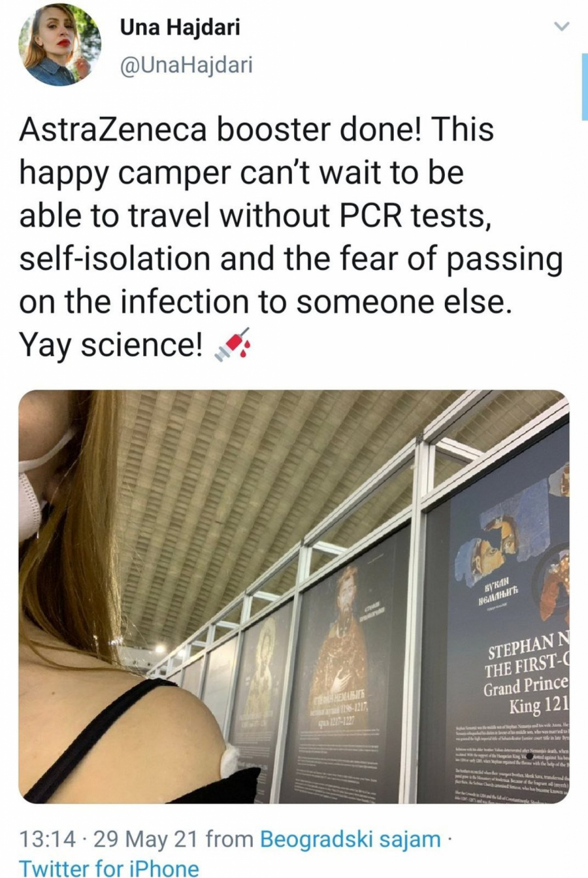Select the words 'PCR tests,' in the tweet

point(420,215)
